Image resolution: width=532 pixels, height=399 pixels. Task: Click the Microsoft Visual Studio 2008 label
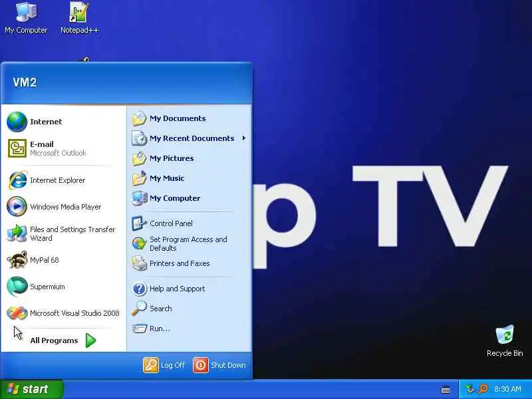point(74,313)
